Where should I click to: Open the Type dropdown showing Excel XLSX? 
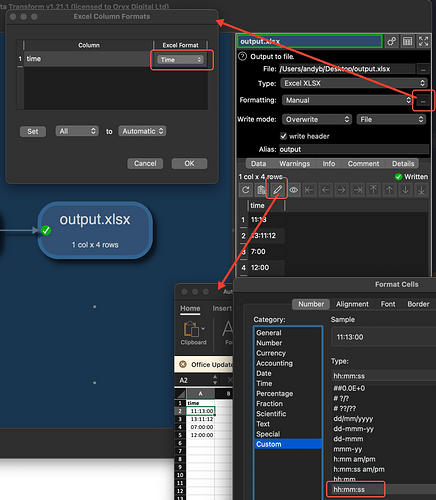tap(354, 83)
